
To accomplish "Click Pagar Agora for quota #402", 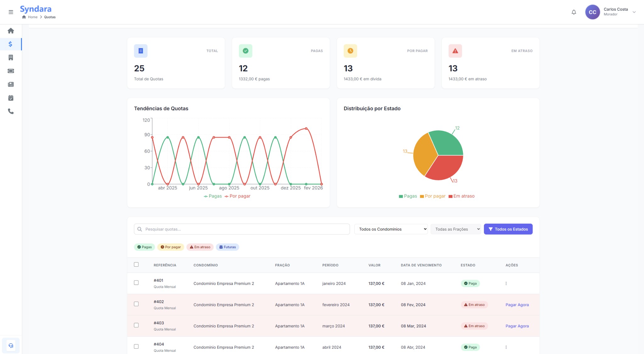I will (517, 305).
